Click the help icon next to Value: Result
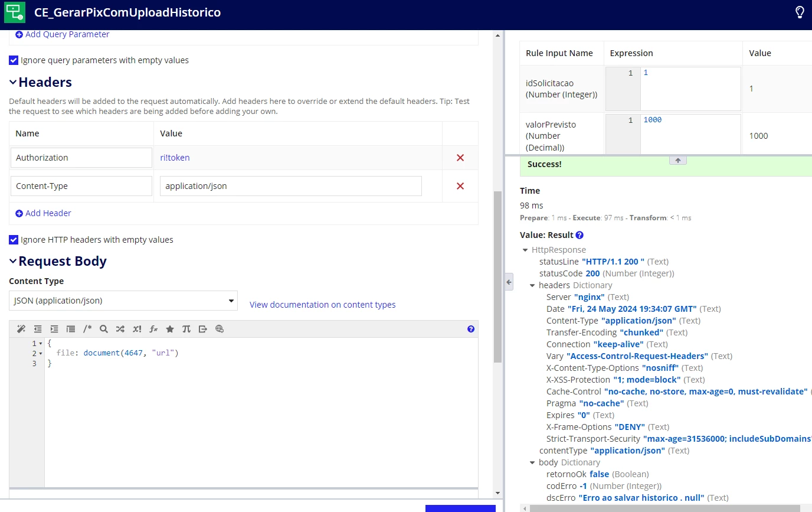The width and height of the screenshot is (812, 512). tap(579, 235)
